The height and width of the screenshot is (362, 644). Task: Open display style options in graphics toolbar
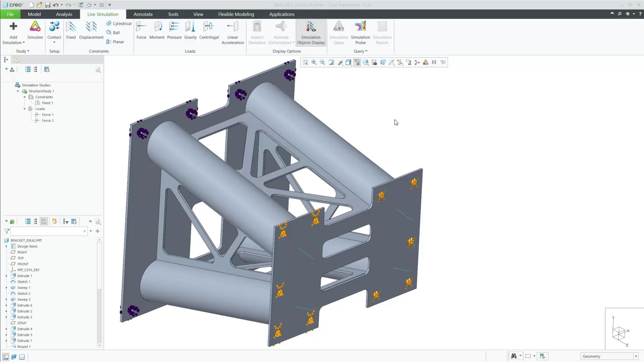tap(348, 62)
